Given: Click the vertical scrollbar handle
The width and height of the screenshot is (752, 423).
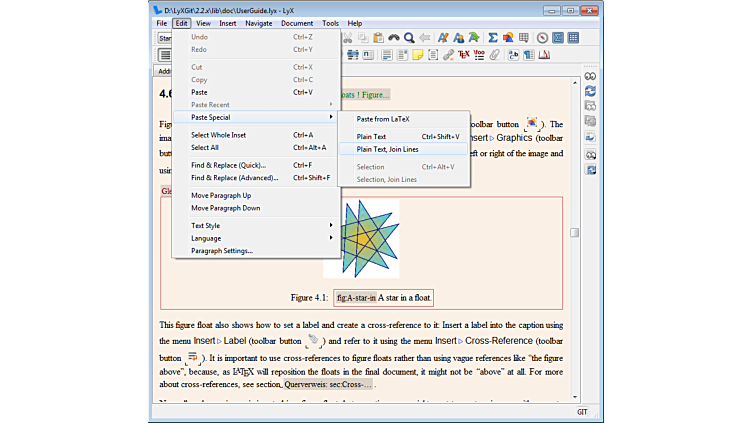Looking at the screenshot, I should click(574, 232).
